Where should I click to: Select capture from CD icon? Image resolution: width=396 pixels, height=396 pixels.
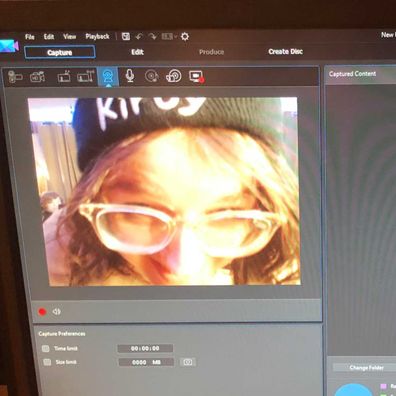coord(152,76)
